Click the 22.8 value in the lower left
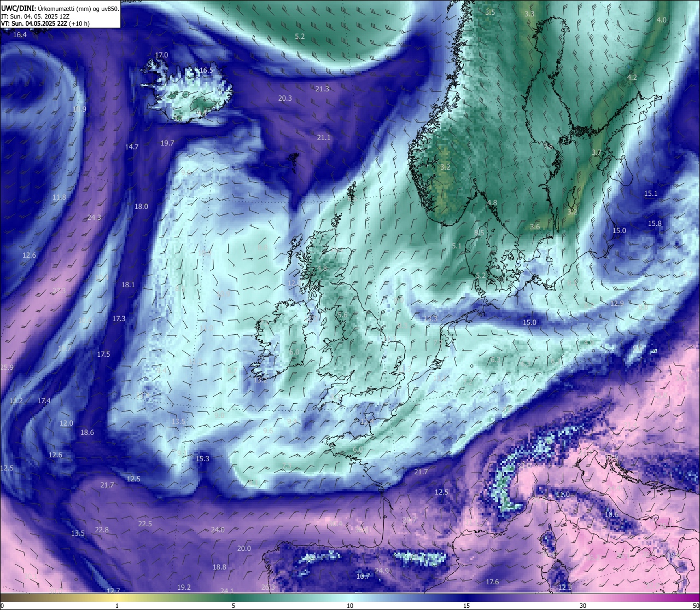This screenshot has height=610, width=700. coord(102,530)
